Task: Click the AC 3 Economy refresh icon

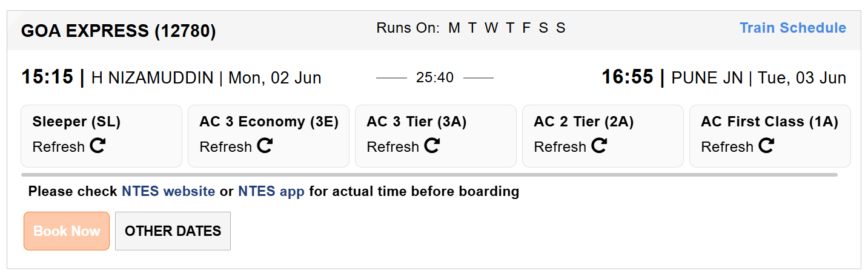Action: (x=265, y=146)
